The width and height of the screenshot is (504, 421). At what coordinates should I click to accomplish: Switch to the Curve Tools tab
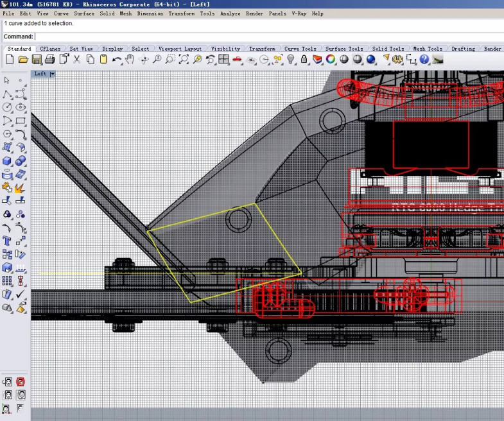click(x=300, y=49)
